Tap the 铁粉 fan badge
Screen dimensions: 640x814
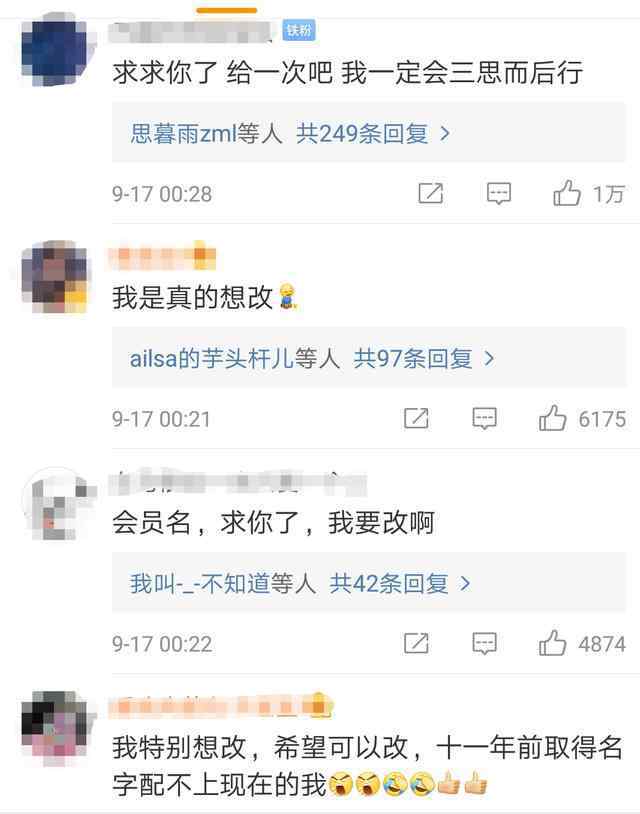tap(299, 31)
